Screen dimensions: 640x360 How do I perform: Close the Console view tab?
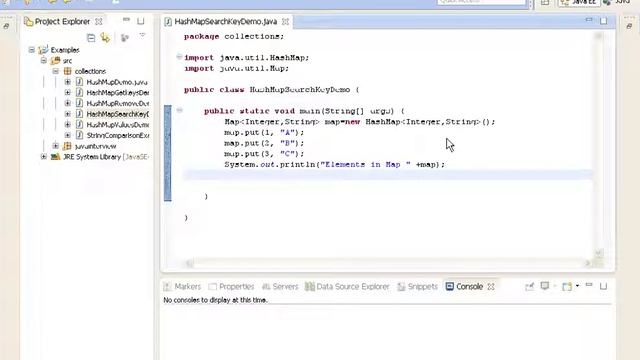pyautogui.click(x=491, y=287)
